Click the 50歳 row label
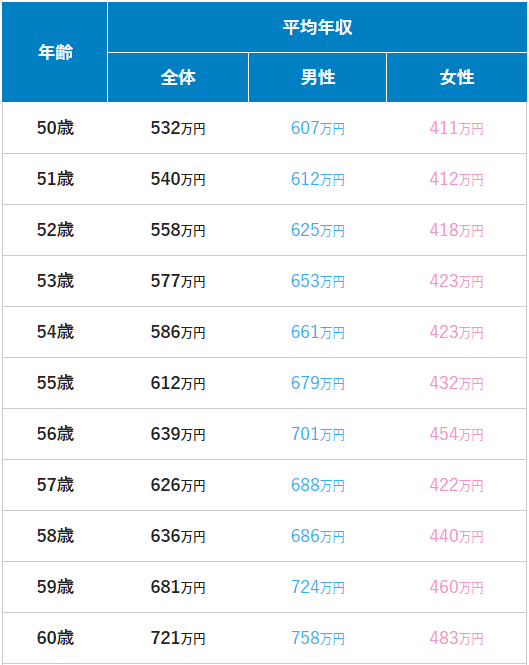Viewport: 529px width, 665px height. click(x=55, y=128)
